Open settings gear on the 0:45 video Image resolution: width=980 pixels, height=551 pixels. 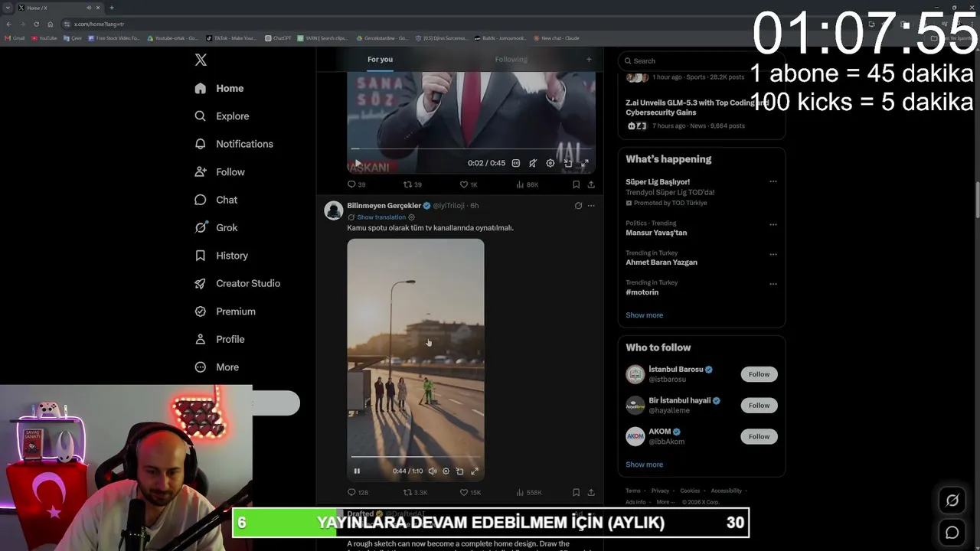pyautogui.click(x=550, y=163)
